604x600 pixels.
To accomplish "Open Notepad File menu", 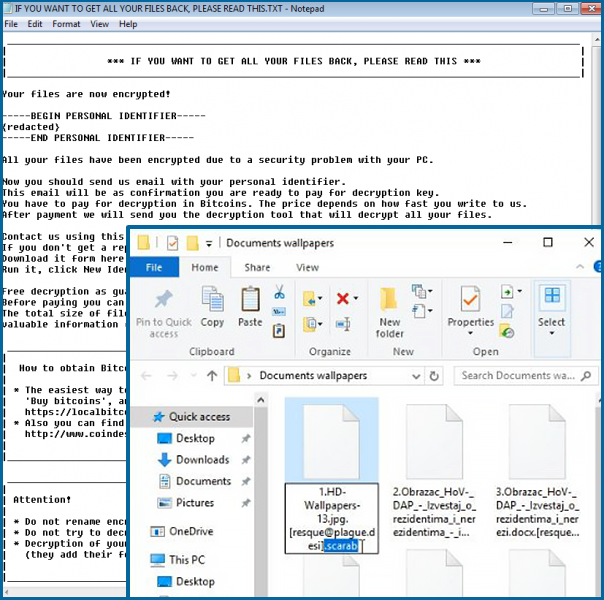I will [11, 24].
